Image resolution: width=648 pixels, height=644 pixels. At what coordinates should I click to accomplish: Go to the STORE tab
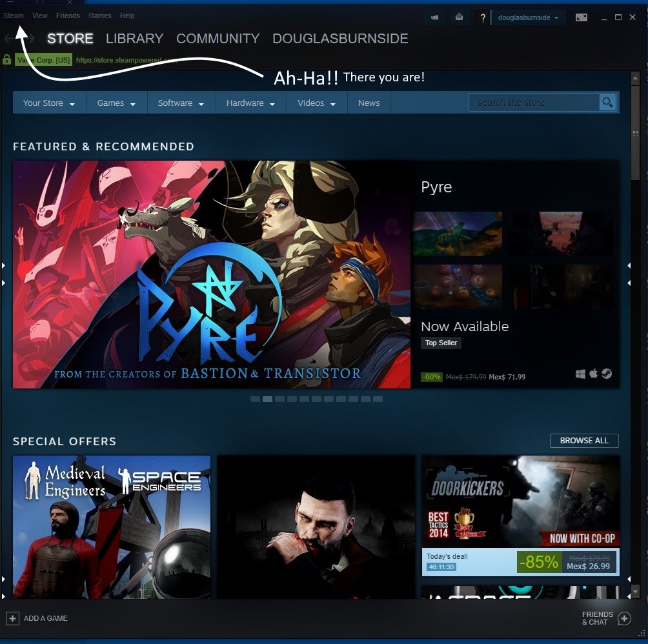click(x=70, y=39)
